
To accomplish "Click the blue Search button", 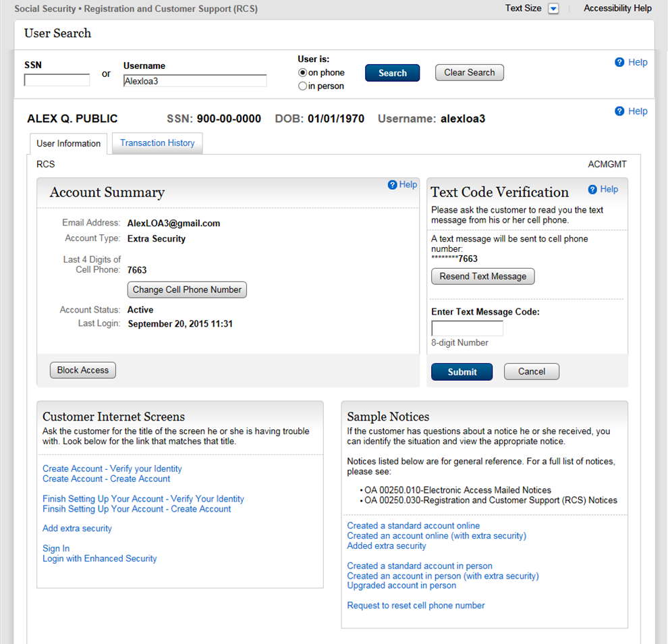I will click(x=392, y=73).
